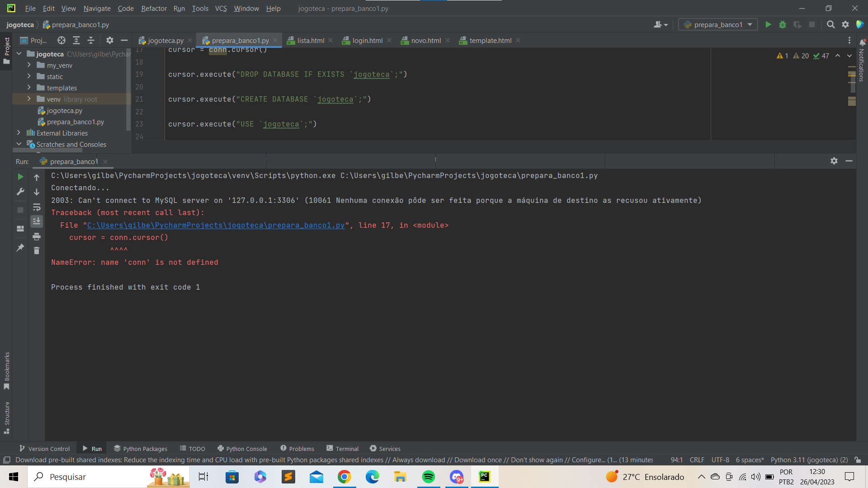Click the Terminal tab at bottom panel

pyautogui.click(x=345, y=449)
